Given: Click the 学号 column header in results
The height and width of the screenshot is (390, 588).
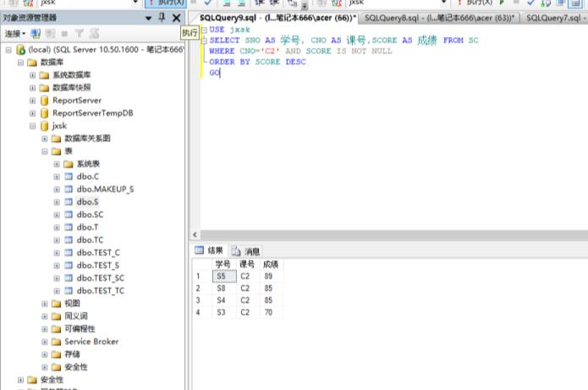Looking at the screenshot, I should pos(224,265).
